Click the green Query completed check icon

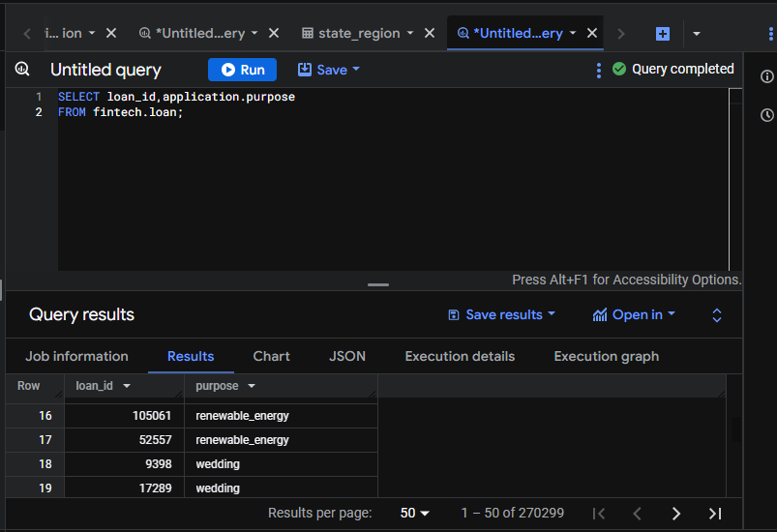(x=619, y=69)
